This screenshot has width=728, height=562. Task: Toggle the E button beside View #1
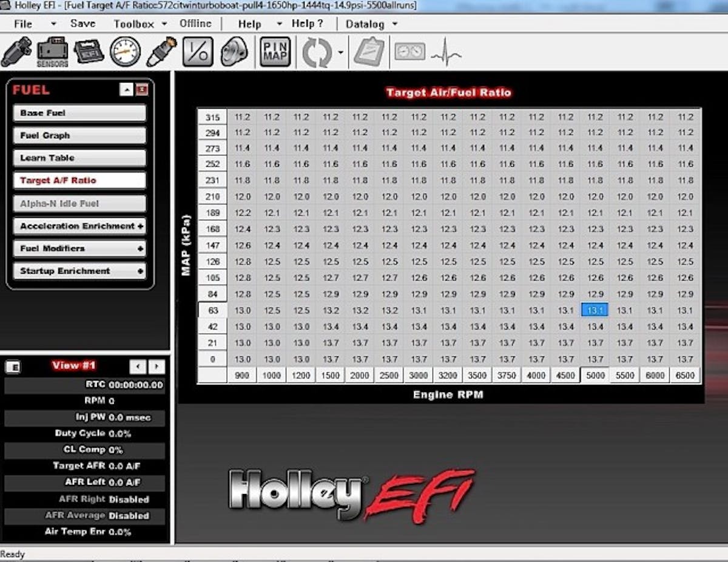point(13,367)
